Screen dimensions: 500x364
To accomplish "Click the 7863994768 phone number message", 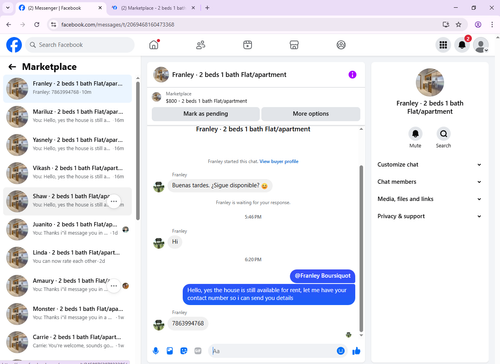I will [188, 323].
